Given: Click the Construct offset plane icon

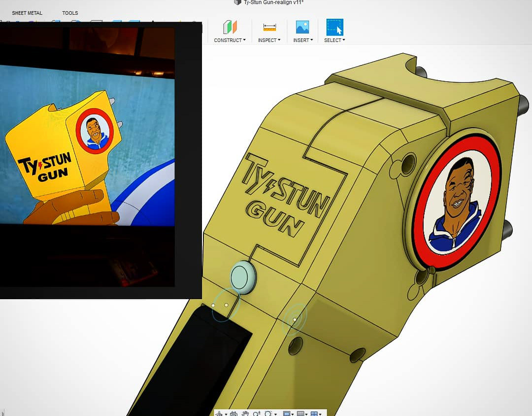Looking at the screenshot, I should tap(230, 27).
